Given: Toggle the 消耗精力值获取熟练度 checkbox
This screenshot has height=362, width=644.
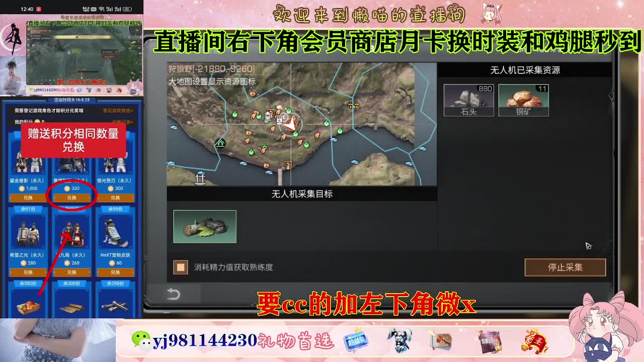Looking at the screenshot, I should [181, 267].
